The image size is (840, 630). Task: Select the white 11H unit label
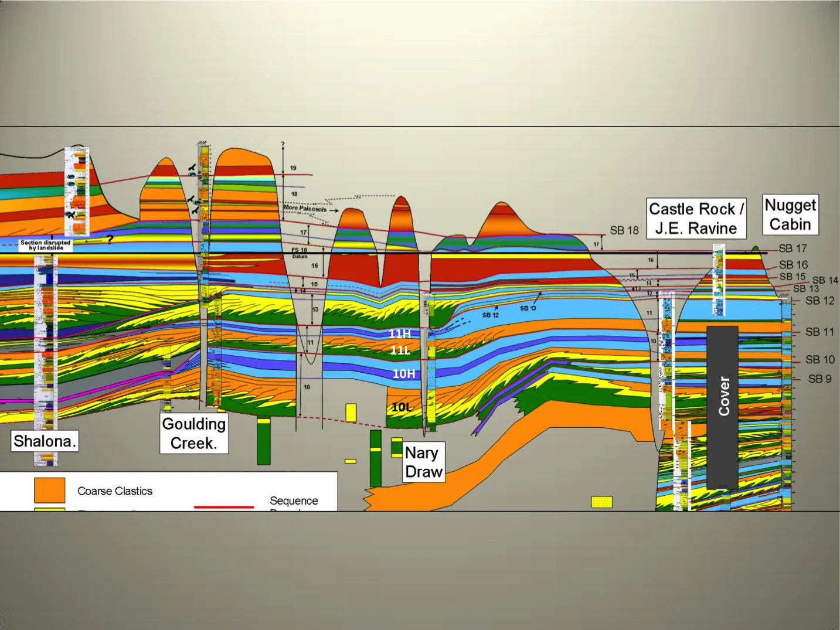point(400,333)
